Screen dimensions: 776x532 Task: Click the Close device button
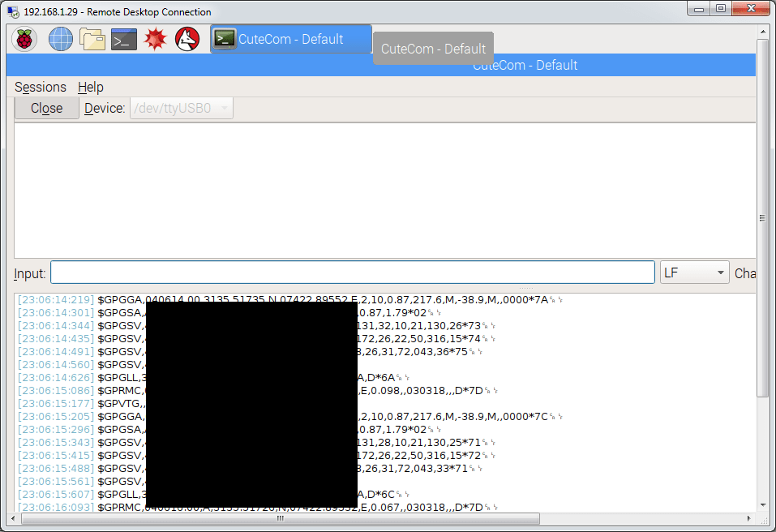pyautogui.click(x=46, y=108)
